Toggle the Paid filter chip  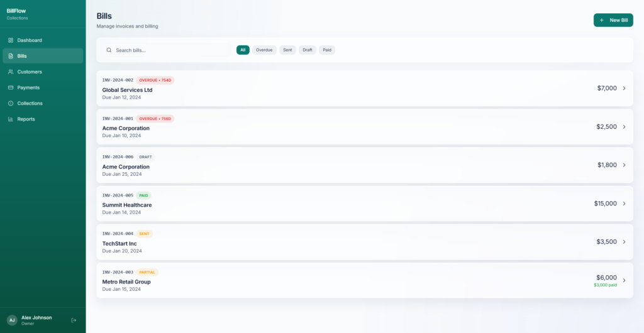(x=327, y=50)
